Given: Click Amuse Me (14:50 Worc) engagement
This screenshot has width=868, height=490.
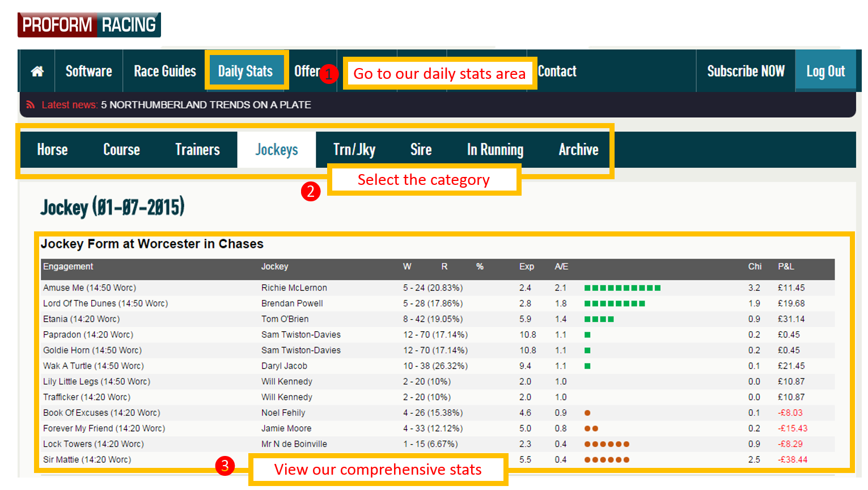Looking at the screenshot, I should (90, 288).
